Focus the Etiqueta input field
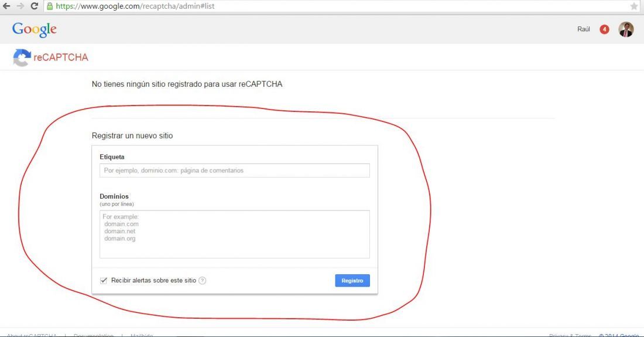Viewport: 644px width, 337px height. (235, 171)
